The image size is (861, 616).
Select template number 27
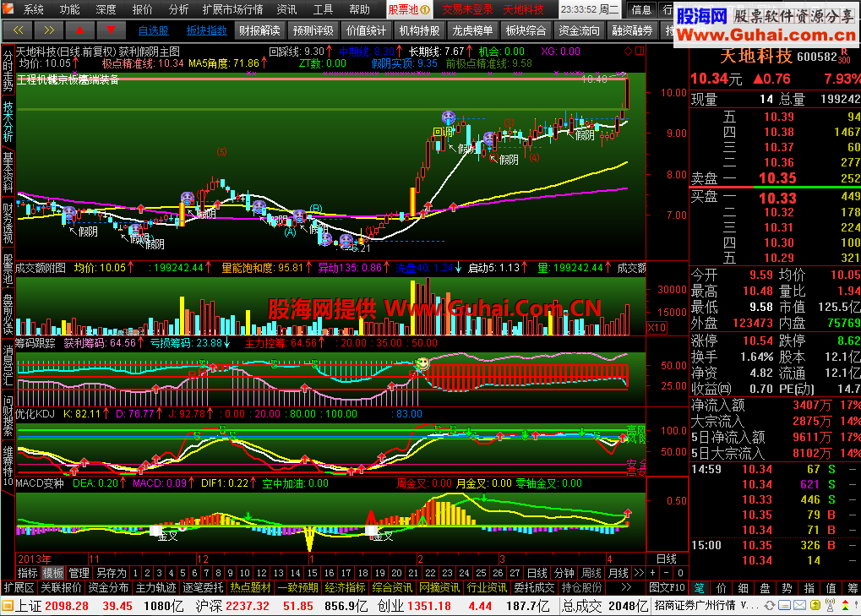coord(515,573)
